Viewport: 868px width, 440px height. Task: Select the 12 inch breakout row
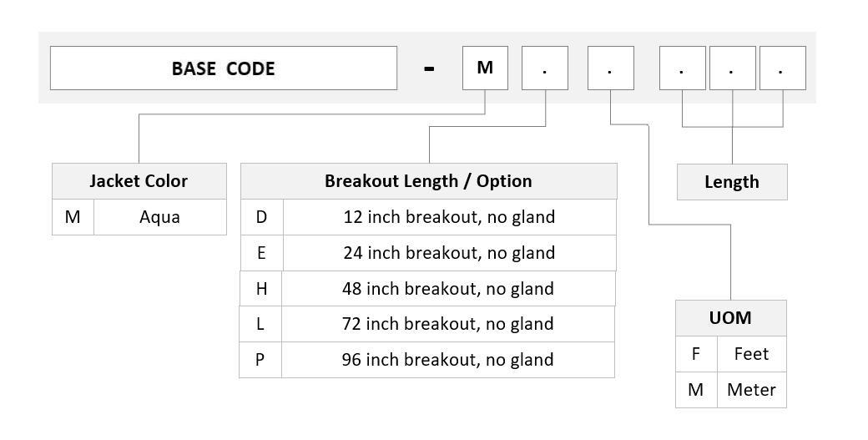[428, 217]
